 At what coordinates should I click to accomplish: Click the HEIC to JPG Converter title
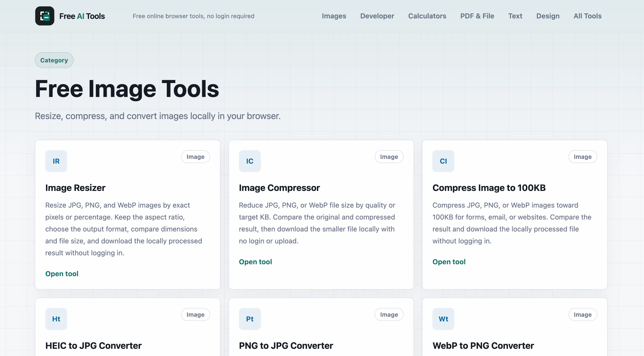[93, 346]
